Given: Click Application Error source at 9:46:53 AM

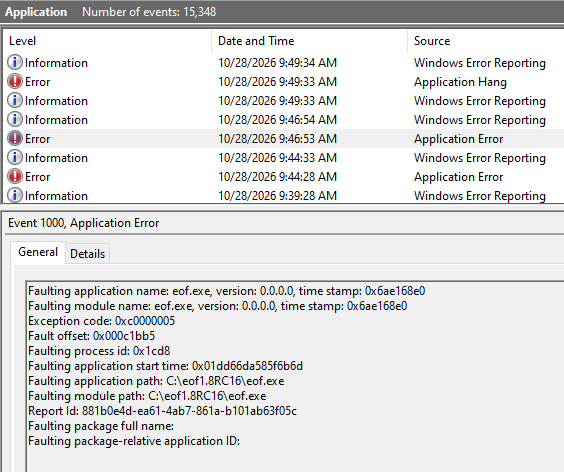Looking at the screenshot, I should (458, 139).
